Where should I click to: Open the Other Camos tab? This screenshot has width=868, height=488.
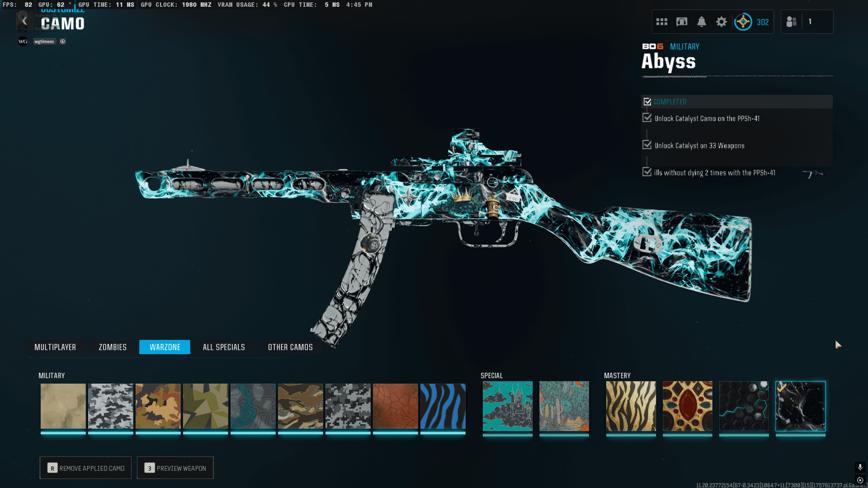(x=290, y=347)
